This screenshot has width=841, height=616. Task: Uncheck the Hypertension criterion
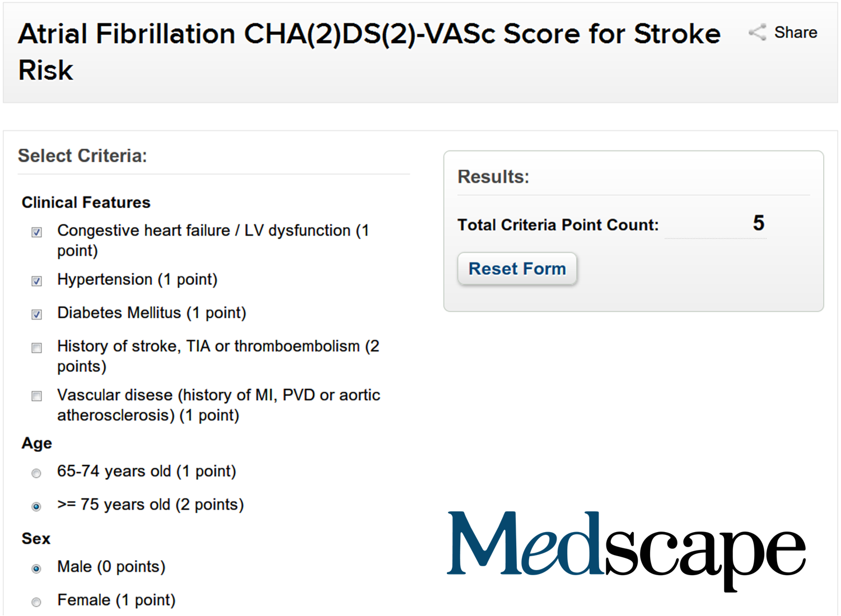click(x=36, y=281)
